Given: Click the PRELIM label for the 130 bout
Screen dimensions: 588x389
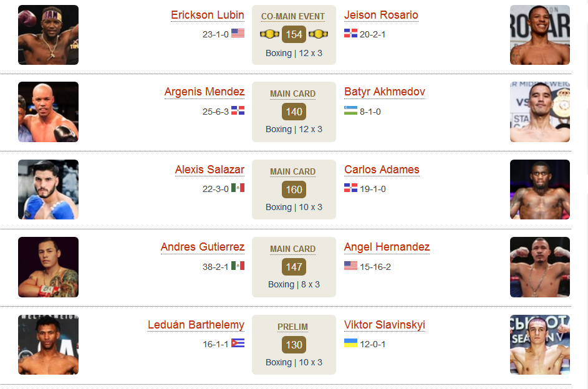Looking at the screenshot, I should tap(292, 327).
